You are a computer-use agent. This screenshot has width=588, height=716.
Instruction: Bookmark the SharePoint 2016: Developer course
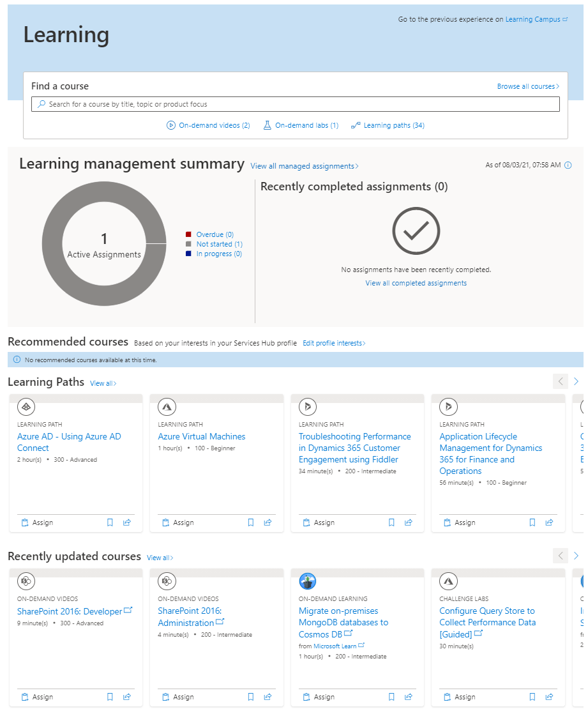(110, 697)
